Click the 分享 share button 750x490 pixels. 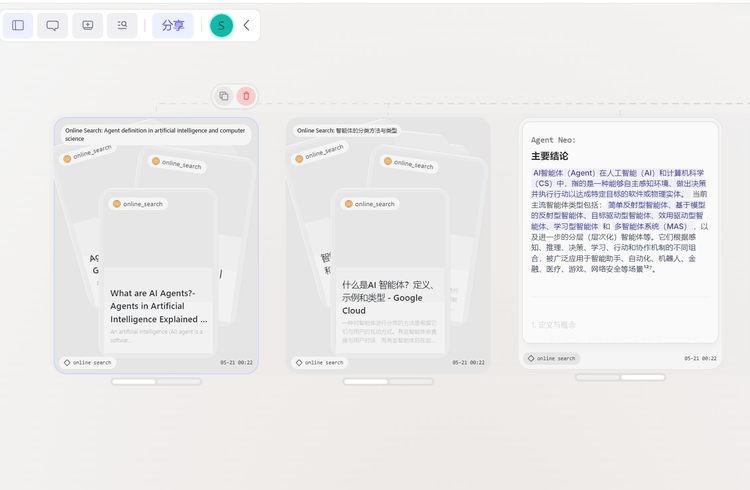click(x=173, y=25)
